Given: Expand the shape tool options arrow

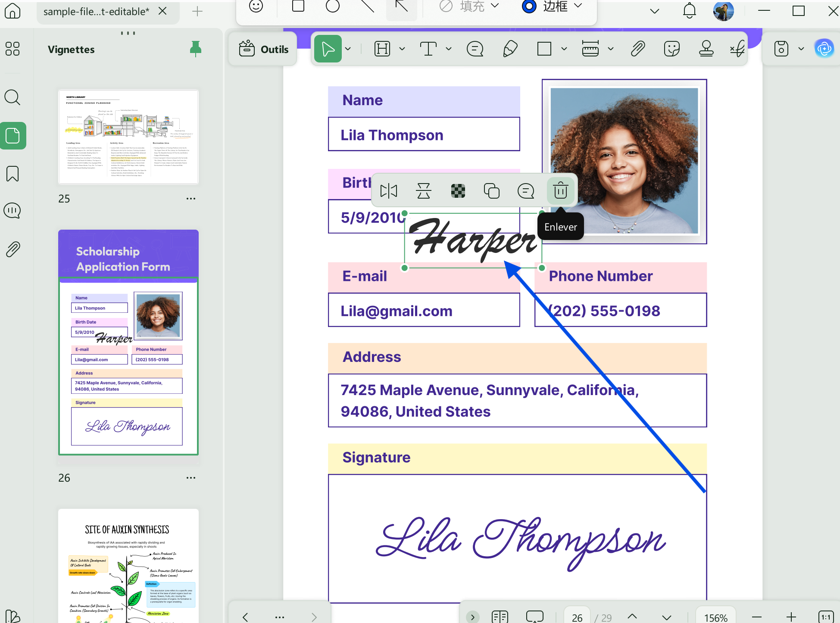Looking at the screenshot, I should (564, 49).
